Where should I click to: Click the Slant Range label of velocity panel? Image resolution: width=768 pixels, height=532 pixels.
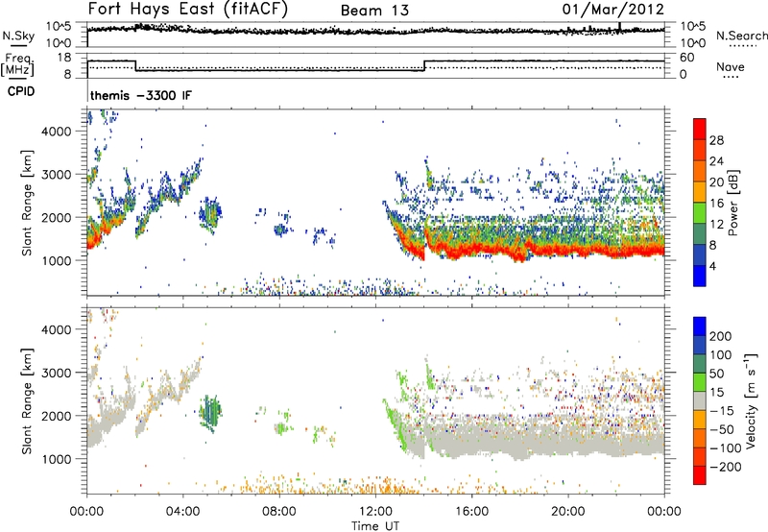[26, 401]
